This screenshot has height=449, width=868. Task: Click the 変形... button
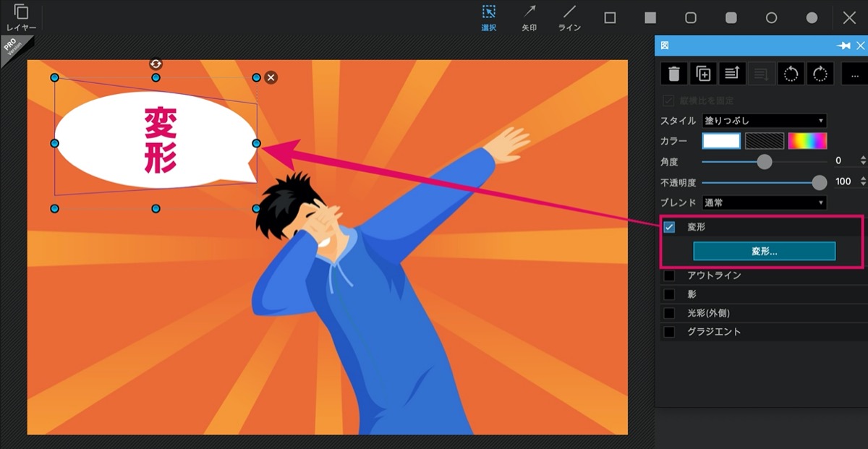coord(765,251)
